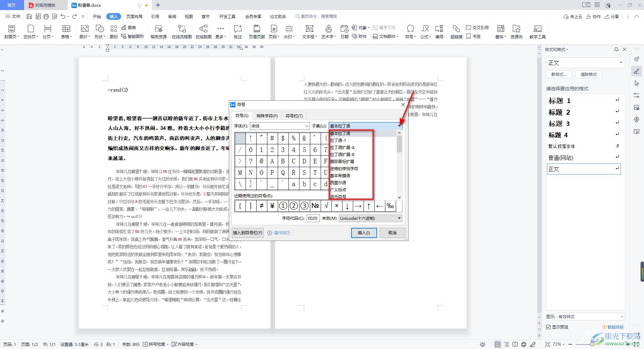The image size is (644, 349).
Task: Insert a blank page with 空白页
Action: [x=31, y=32]
